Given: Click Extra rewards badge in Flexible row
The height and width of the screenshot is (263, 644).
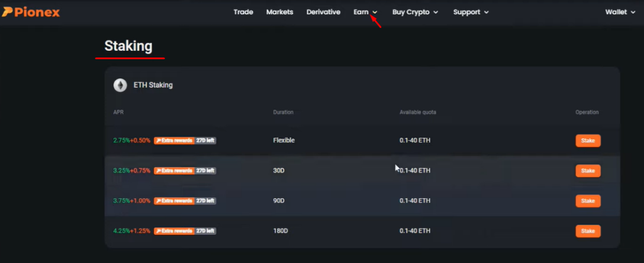Looking at the screenshot, I should click(x=174, y=140).
